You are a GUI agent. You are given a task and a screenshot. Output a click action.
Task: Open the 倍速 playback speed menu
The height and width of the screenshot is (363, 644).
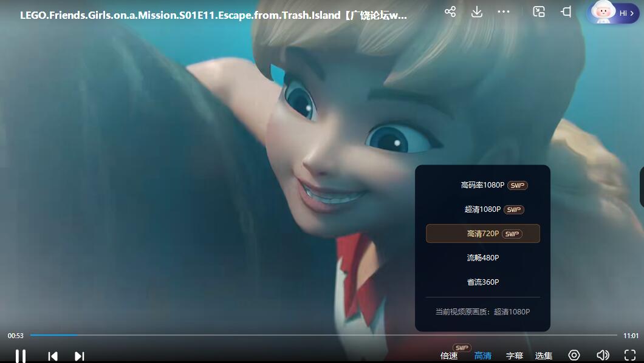[449, 356]
